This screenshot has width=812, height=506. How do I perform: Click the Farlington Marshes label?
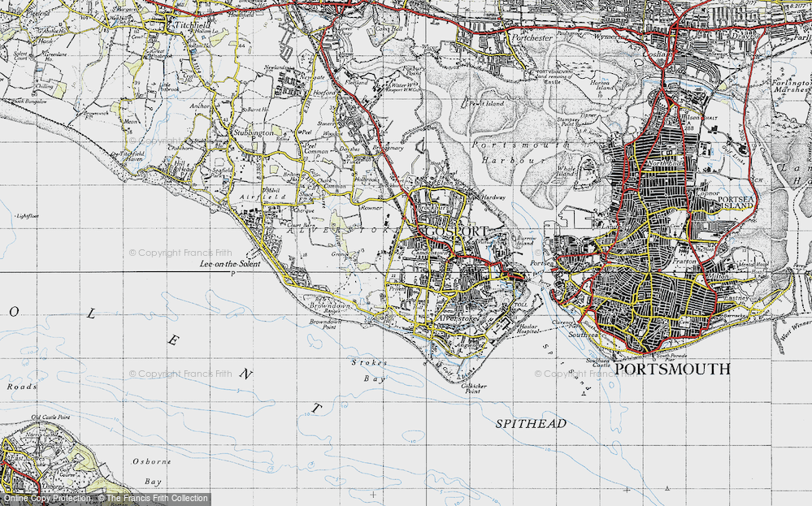pyautogui.click(x=791, y=86)
